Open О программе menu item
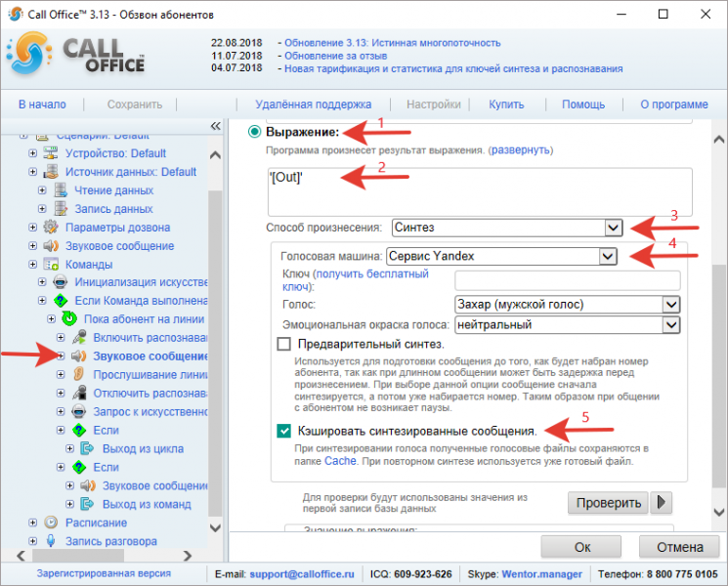The image size is (728, 586). 674,105
